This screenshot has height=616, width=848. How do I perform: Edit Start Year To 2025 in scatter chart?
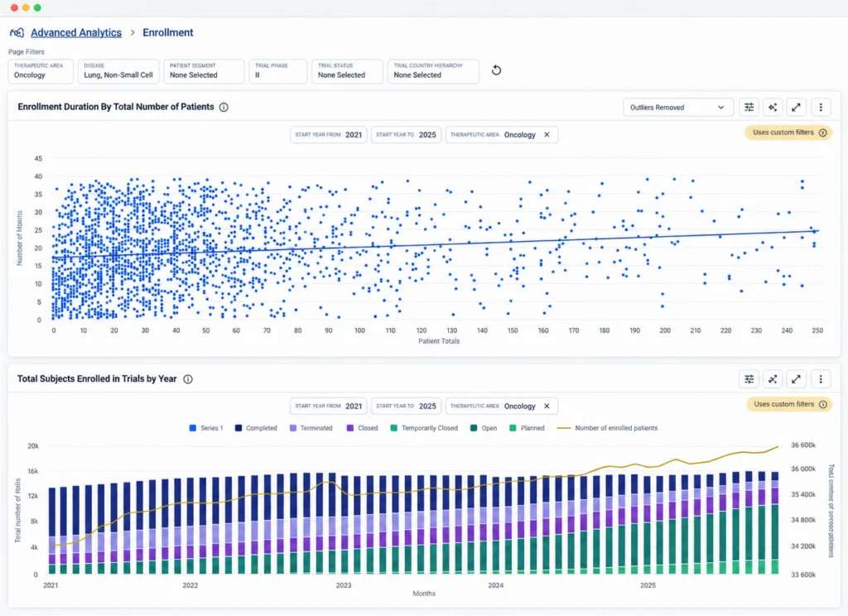click(x=406, y=135)
